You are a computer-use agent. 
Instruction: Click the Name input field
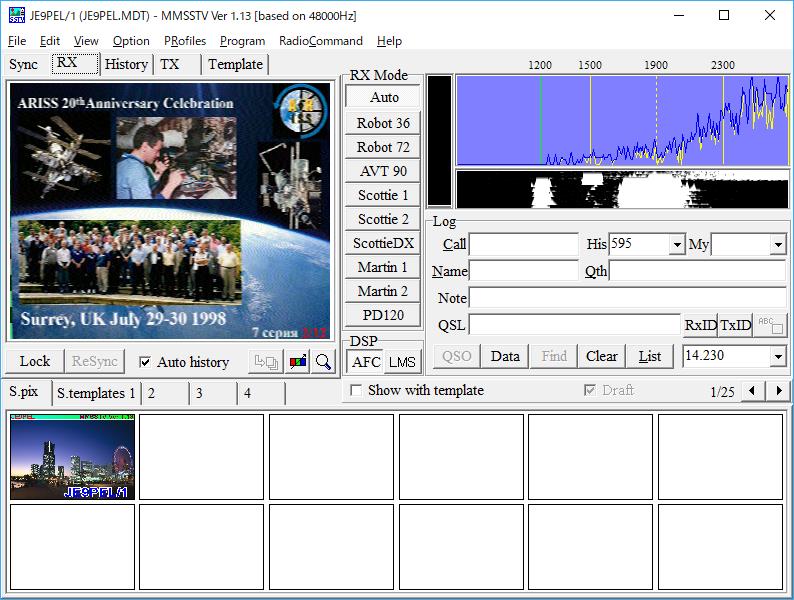pos(524,271)
